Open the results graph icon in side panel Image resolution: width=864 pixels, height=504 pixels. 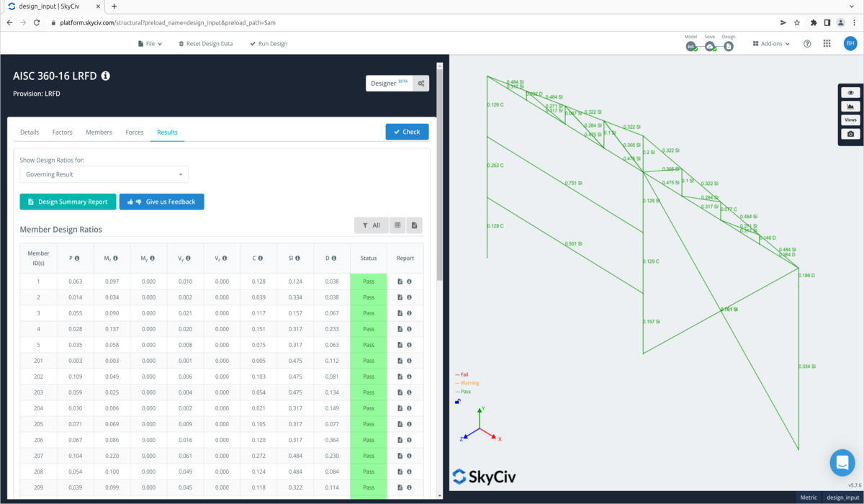pos(850,107)
